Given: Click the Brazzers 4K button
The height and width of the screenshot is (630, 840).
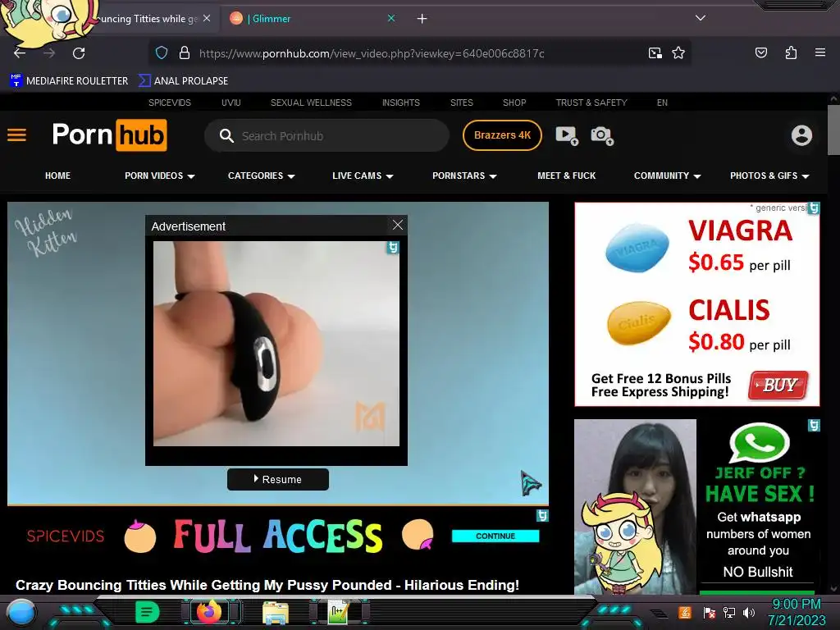Looking at the screenshot, I should click(502, 135).
